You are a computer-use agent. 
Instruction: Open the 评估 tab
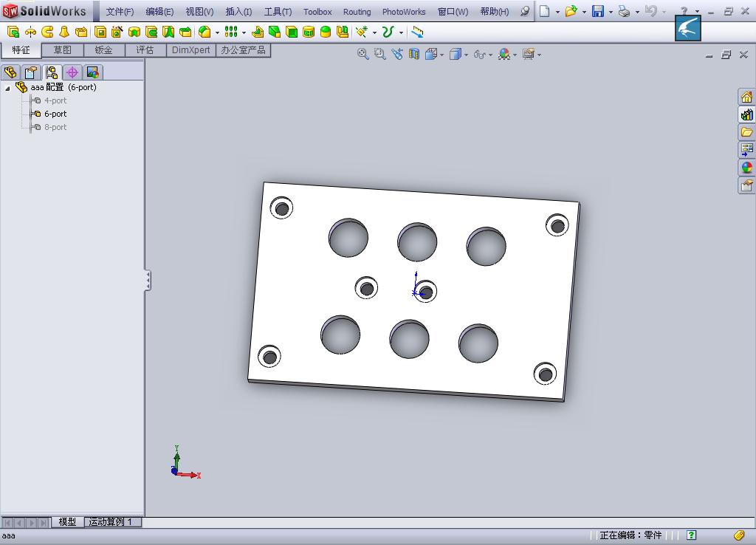coord(145,50)
